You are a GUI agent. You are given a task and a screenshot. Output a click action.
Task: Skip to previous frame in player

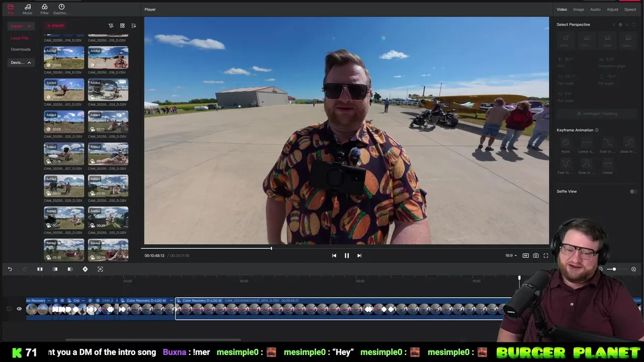(334, 255)
